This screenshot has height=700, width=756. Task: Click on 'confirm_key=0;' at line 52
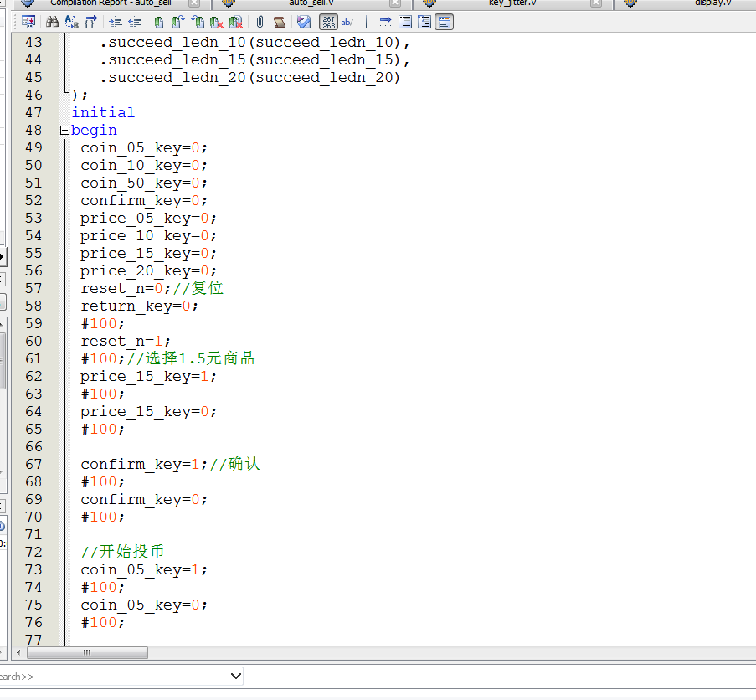pyautogui.click(x=144, y=201)
